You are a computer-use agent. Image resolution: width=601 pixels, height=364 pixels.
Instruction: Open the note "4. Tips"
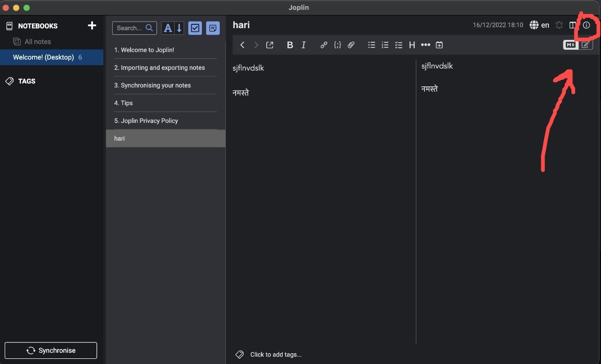click(x=166, y=103)
